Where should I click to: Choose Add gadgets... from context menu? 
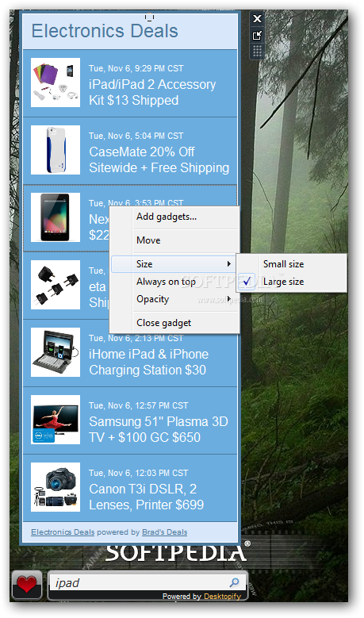tap(174, 217)
